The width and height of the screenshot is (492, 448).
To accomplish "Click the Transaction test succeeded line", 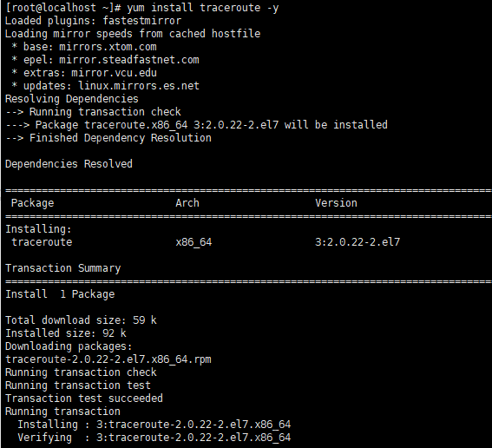I will pos(84,399).
